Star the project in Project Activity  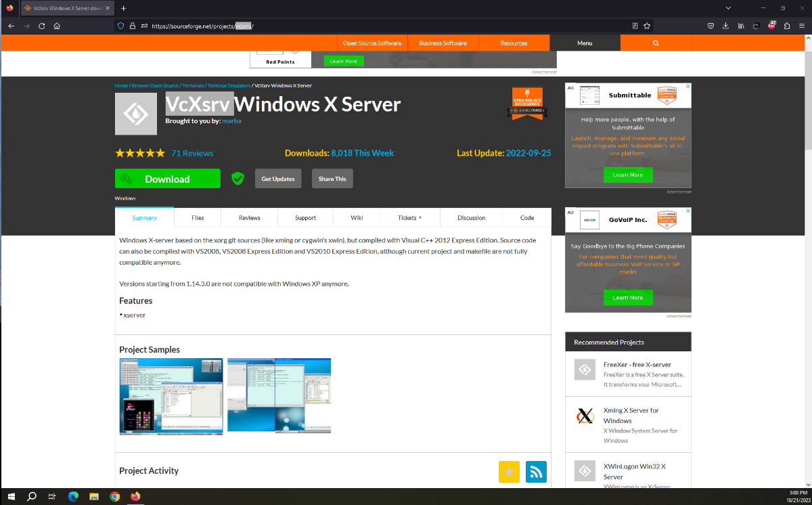pyautogui.click(x=509, y=472)
